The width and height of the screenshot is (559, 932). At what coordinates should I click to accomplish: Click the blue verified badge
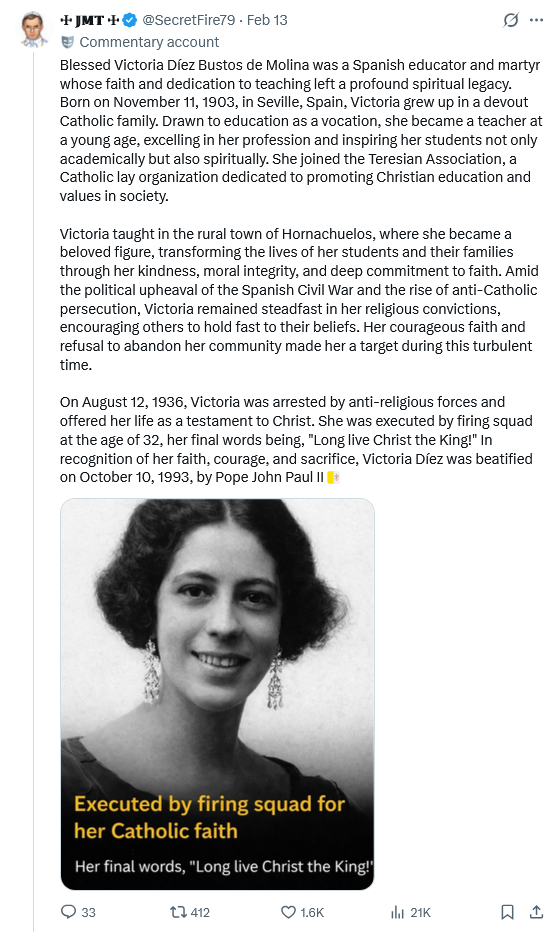(130, 20)
